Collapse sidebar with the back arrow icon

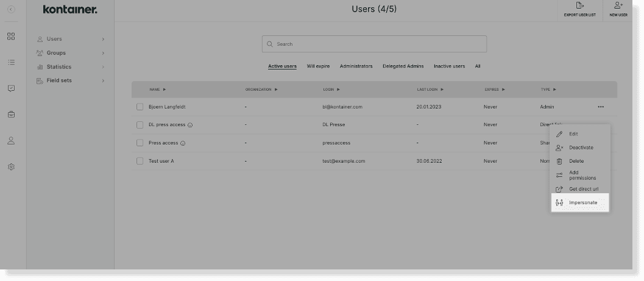tap(11, 10)
